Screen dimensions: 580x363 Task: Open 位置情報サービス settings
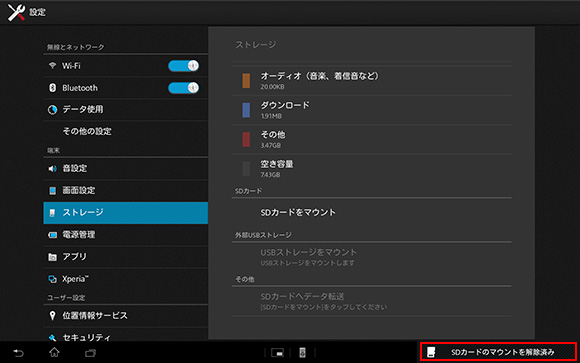coord(126,316)
